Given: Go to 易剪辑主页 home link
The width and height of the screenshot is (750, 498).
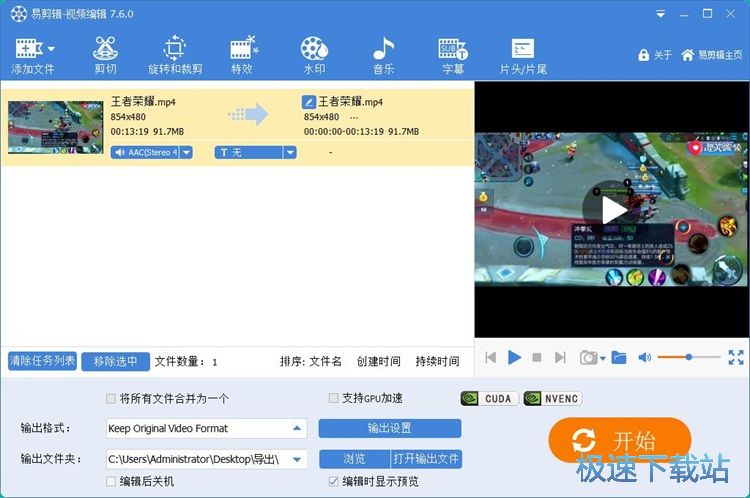Looking at the screenshot, I should [712, 55].
